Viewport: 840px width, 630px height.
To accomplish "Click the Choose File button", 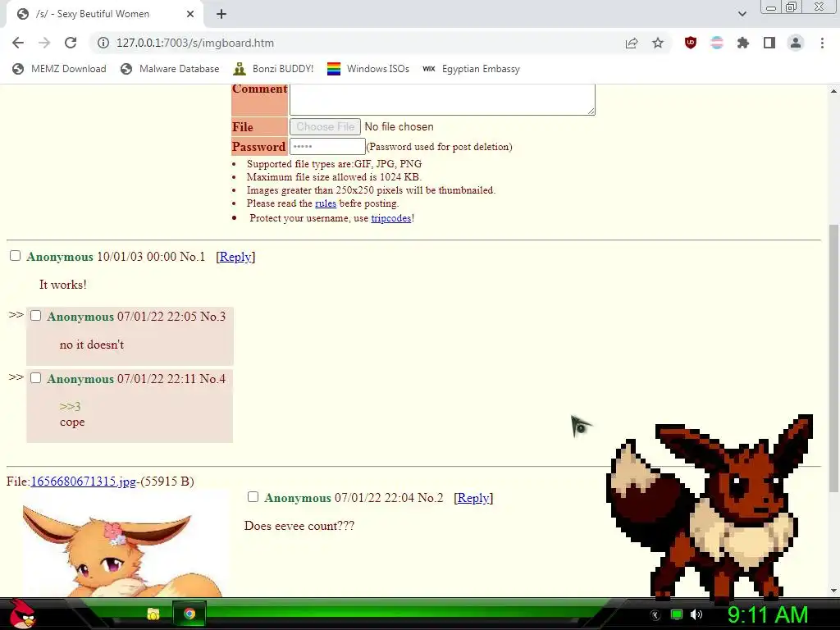I will [325, 127].
